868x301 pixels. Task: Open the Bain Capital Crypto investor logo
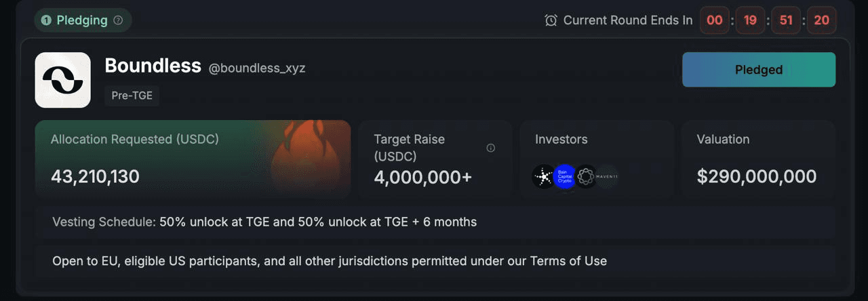pos(565,177)
